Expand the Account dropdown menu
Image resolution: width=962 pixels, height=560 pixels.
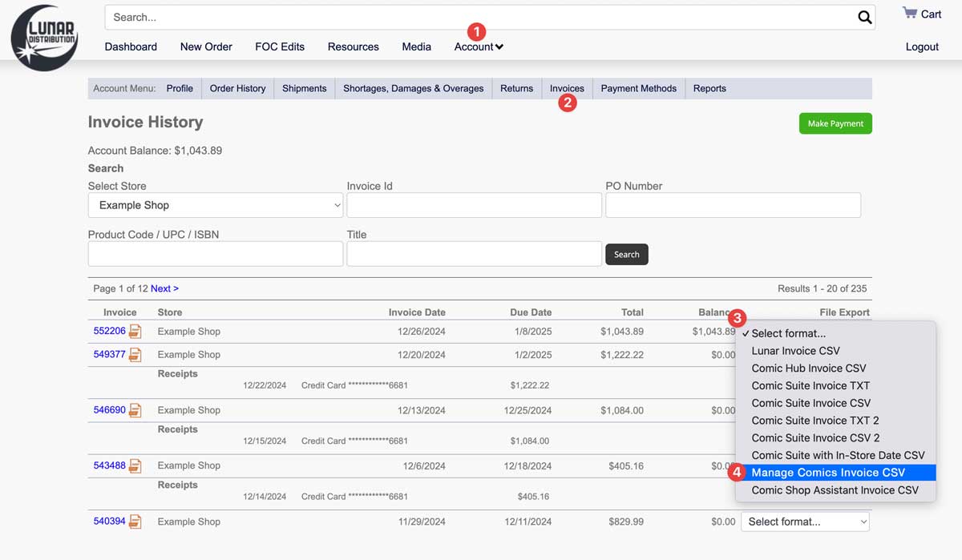[479, 46]
